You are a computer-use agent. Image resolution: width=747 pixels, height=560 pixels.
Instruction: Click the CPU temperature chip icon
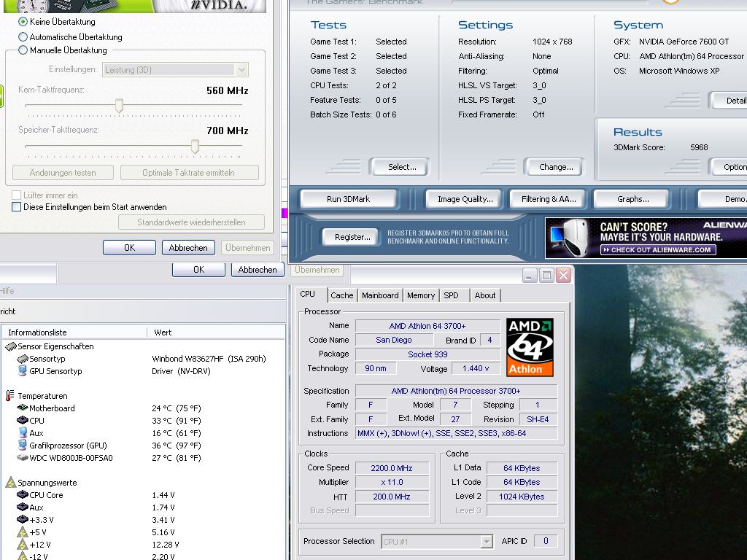coord(23,420)
